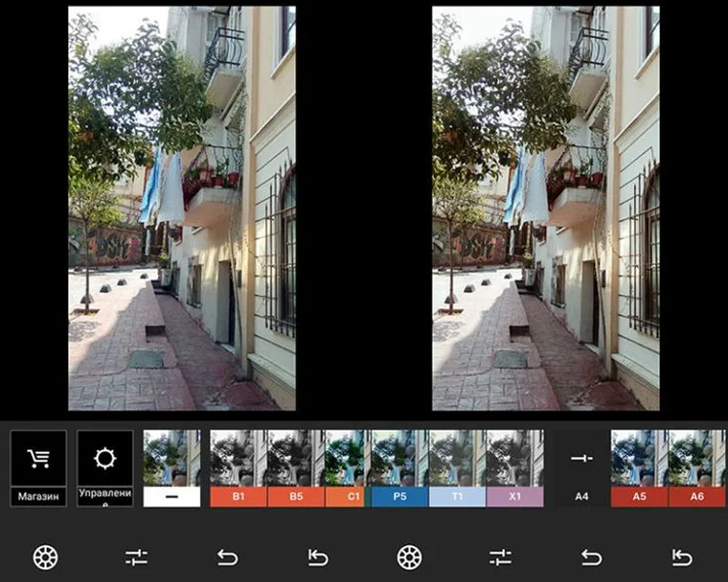Select the T1 filter preset
Viewport: 728px width, 582px height.
click(457, 468)
